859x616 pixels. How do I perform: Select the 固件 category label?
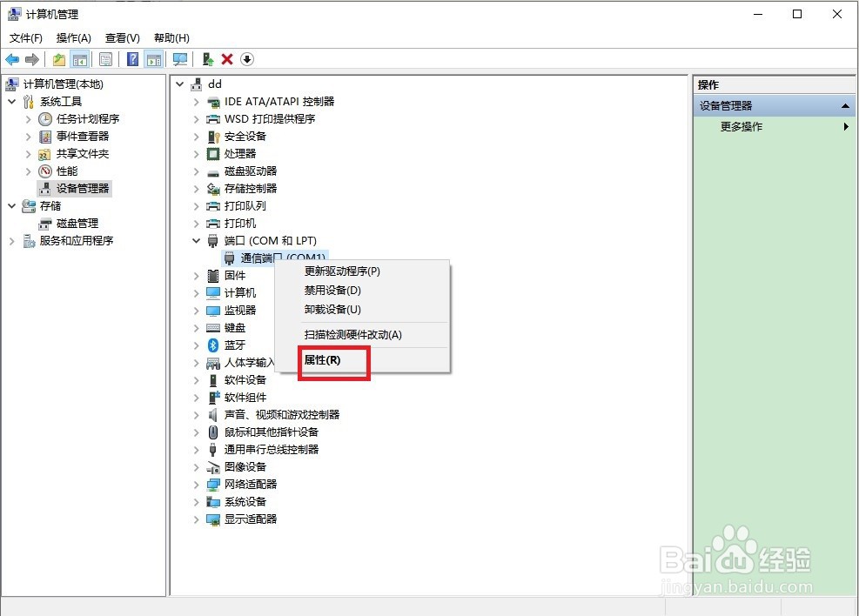pos(235,276)
